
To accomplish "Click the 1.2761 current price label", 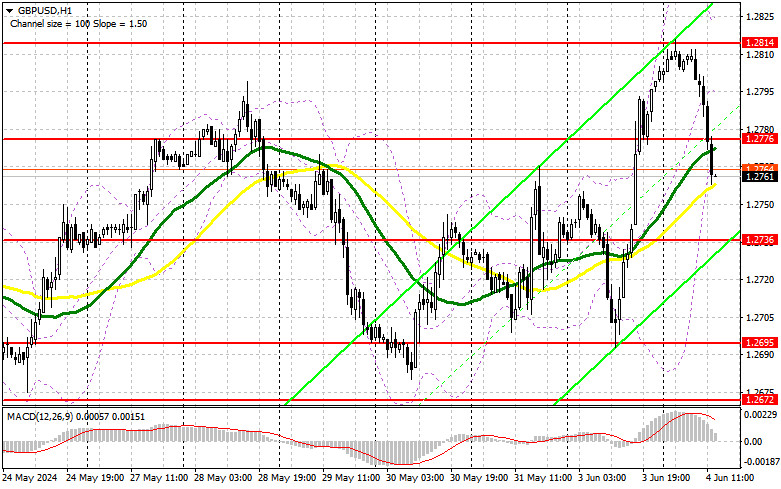I will [760, 176].
